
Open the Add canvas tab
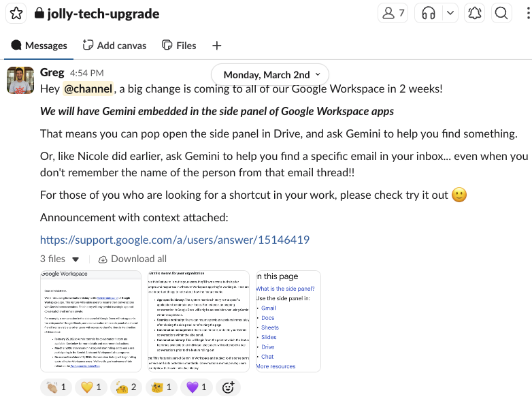pos(115,46)
